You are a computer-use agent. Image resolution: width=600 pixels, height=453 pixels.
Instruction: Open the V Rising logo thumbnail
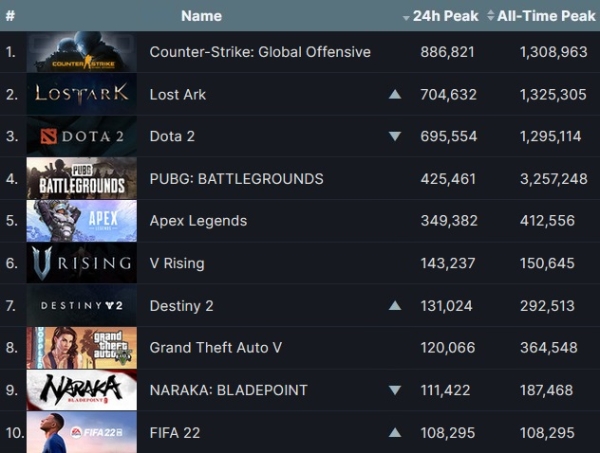click(x=81, y=263)
